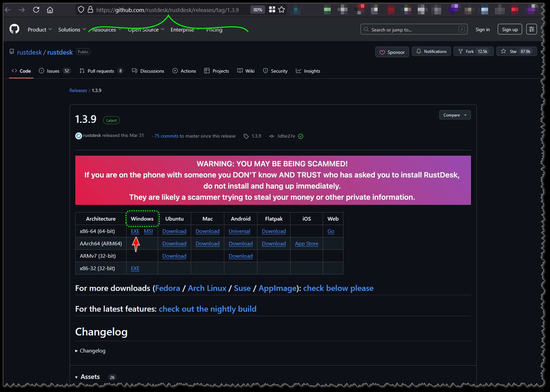Star the rustdesk repository
The height and width of the screenshot is (392, 550).
(516, 52)
